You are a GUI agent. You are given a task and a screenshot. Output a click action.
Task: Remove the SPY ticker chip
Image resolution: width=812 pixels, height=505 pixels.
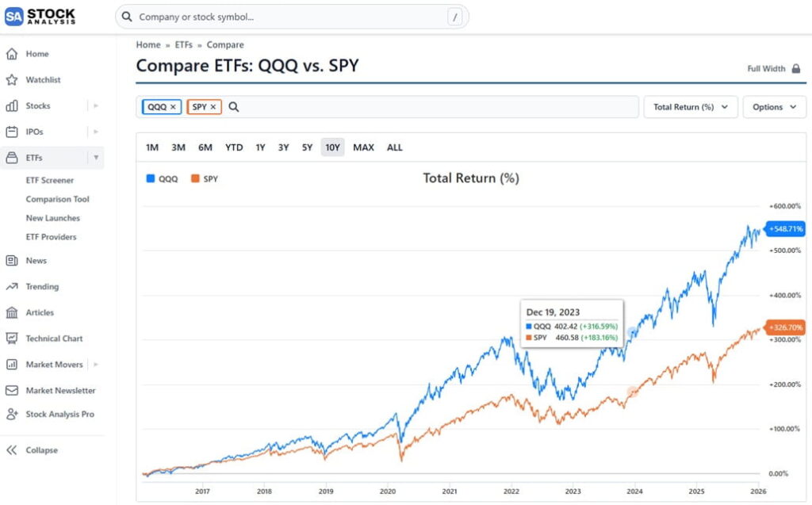tap(213, 106)
